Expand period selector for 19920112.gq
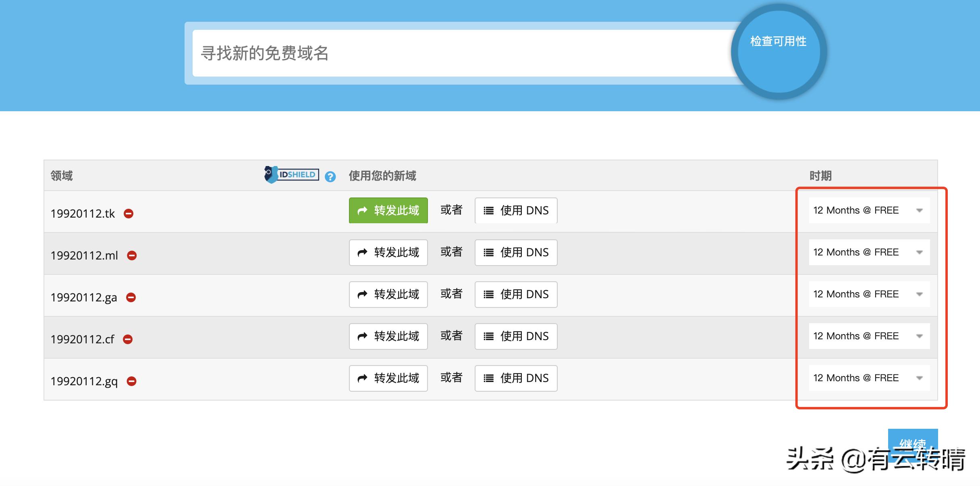This screenshot has width=980, height=486. 869,378
